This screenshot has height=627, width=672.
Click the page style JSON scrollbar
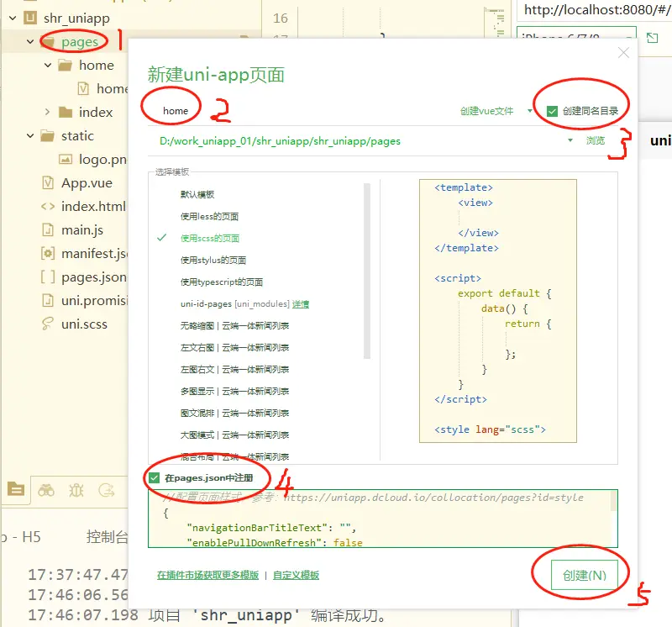(614, 501)
